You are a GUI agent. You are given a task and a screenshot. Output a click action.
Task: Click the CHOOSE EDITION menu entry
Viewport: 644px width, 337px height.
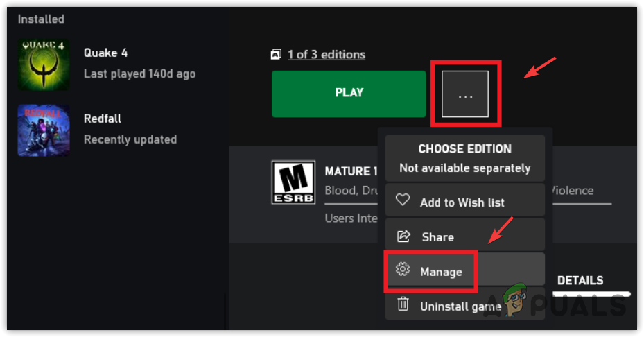pos(464,158)
